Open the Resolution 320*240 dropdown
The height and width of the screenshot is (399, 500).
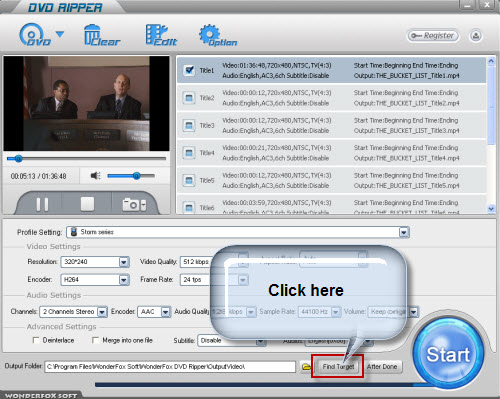124,262
